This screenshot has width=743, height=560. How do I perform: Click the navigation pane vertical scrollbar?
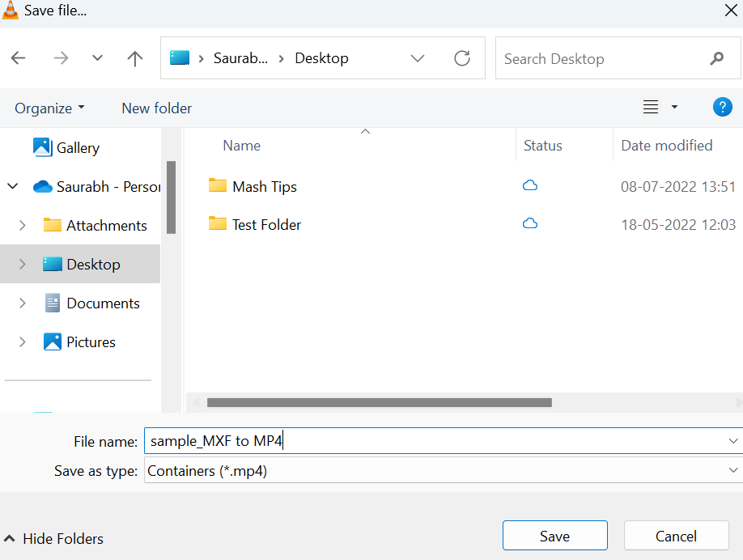point(171,197)
